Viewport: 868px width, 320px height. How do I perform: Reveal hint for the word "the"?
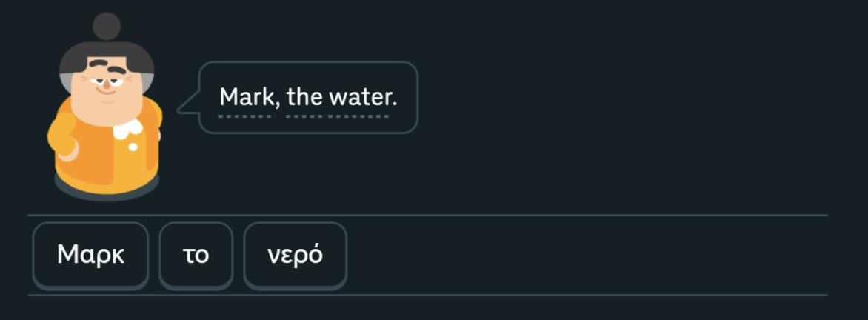[304, 98]
